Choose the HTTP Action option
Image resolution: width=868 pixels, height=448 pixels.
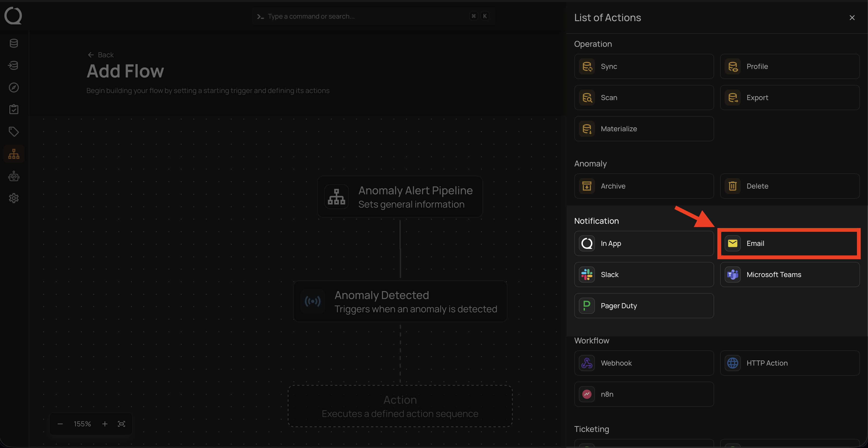pos(789,363)
